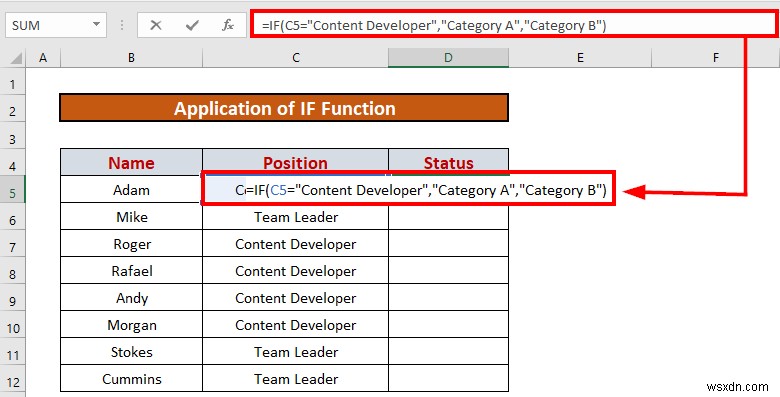Select empty Status cell for Andy
Image resolution: width=780 pixels, height=397 pixels.
[x=448, y=298]
